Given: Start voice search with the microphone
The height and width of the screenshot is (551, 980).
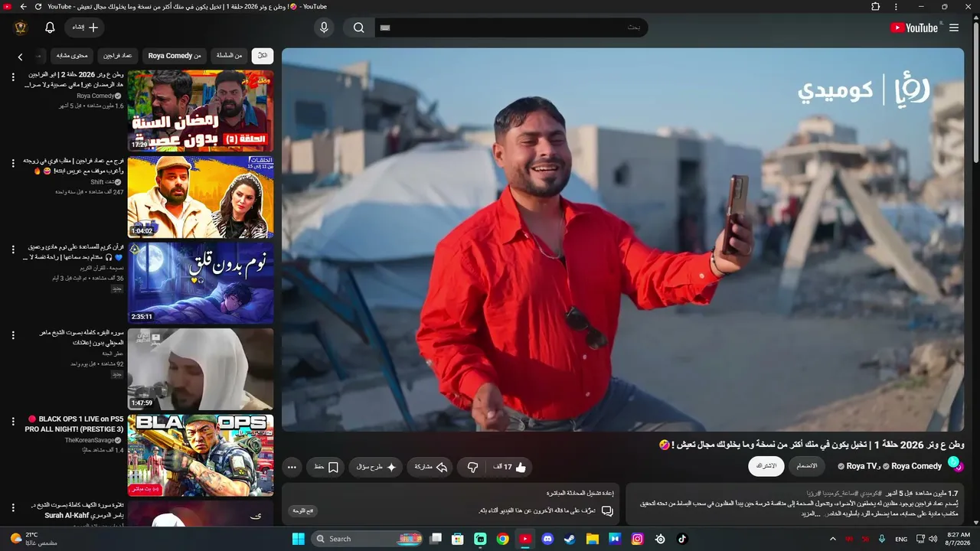Looking at the screenshot, I should pos(324,28).
